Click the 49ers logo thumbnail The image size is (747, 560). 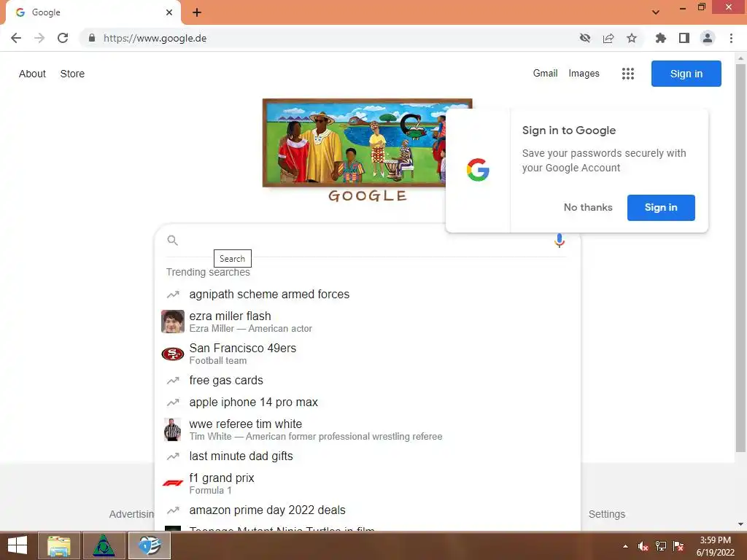tap(172, 354)
